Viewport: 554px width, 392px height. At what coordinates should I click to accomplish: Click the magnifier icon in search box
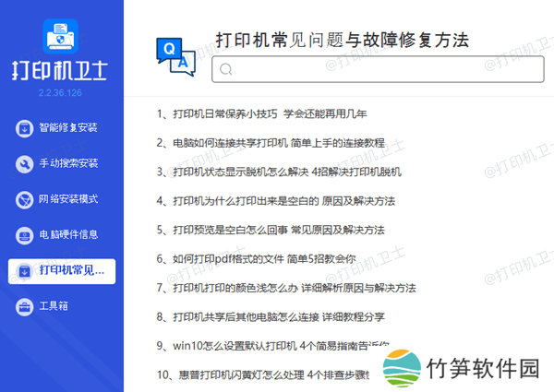[226, 69]
